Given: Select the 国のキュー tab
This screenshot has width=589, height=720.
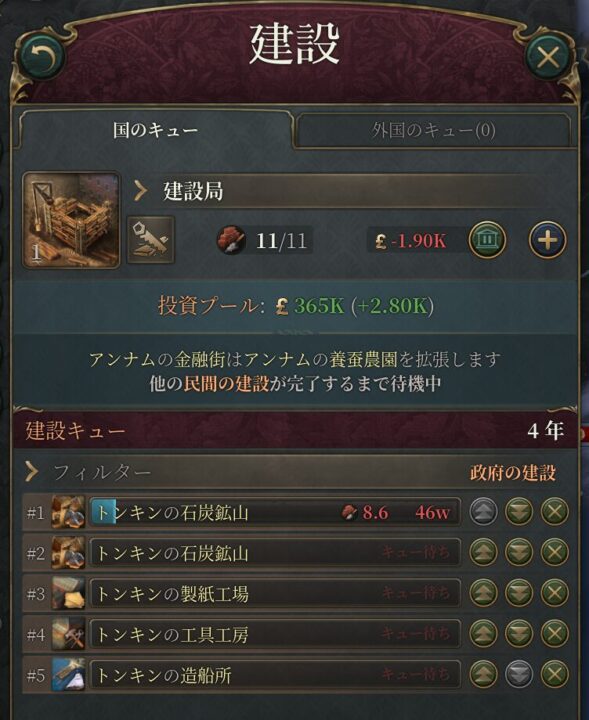Looking at the screenshot, I should click(x=155, y=130).
